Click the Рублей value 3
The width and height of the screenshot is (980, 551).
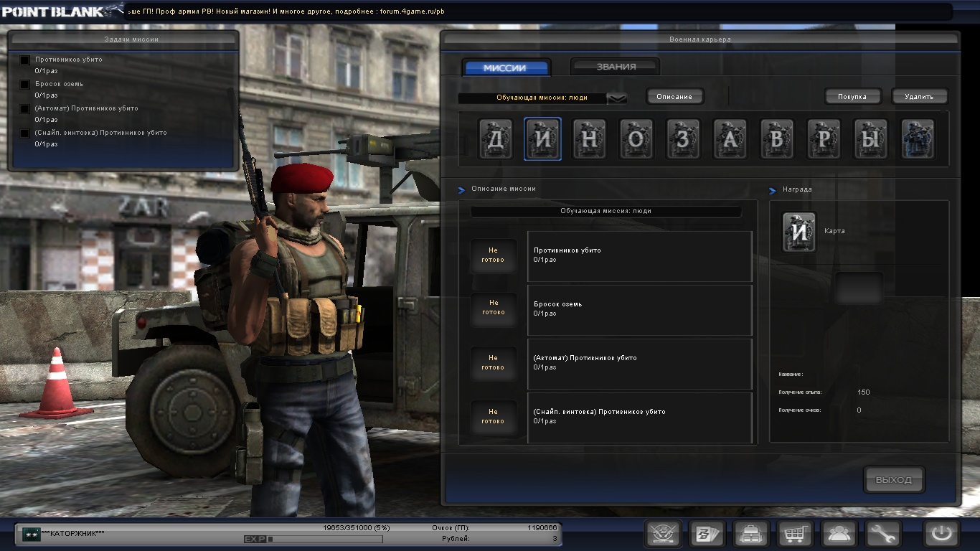coord(555,538)
